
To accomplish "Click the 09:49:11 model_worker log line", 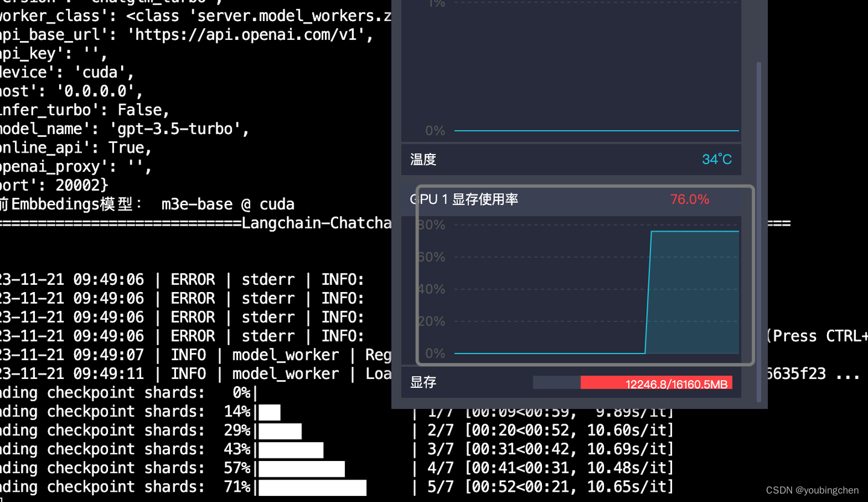I will 196,374.
